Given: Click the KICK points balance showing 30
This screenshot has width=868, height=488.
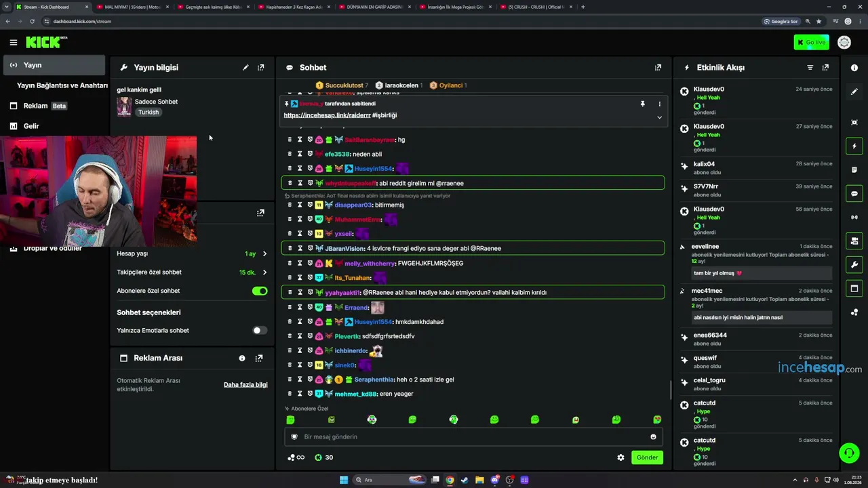Looking at the screenshot, I should (323, 457).
